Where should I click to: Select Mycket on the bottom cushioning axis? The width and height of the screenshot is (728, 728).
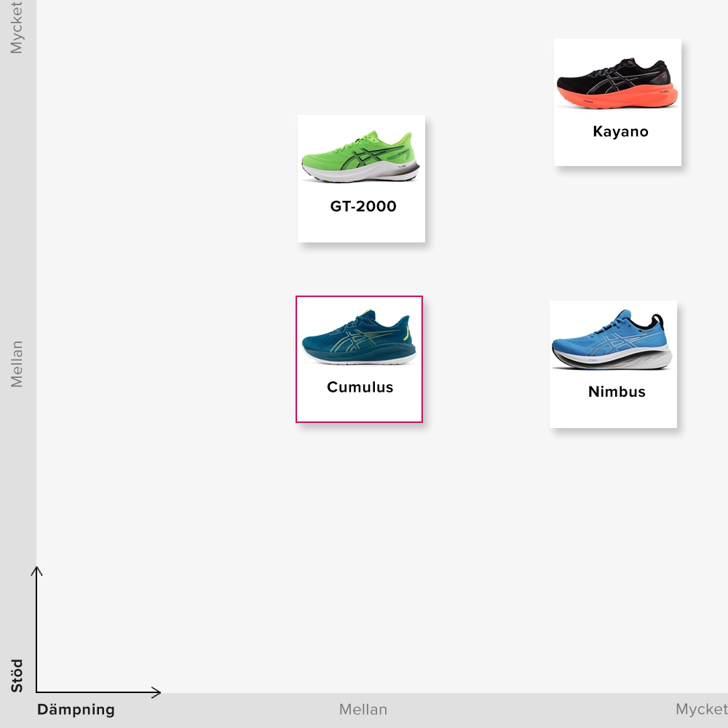click(x=700, y=710)
